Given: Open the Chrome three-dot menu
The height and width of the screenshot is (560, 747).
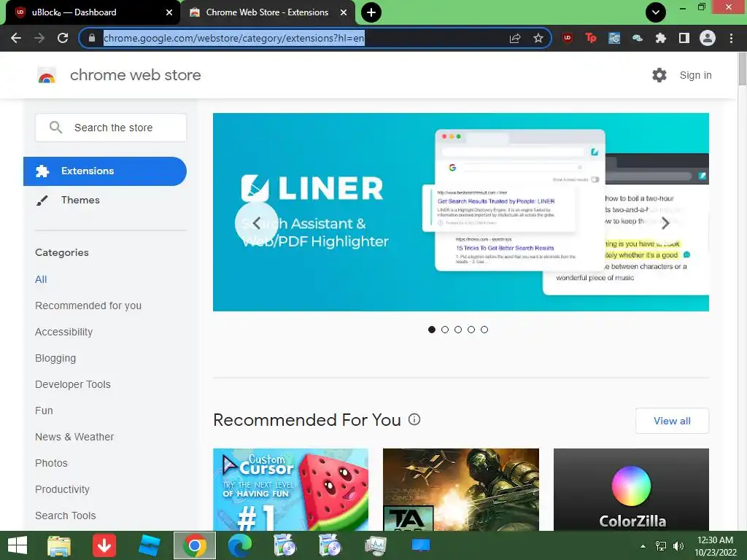Looking at the screenshot, I should [731, 38].
